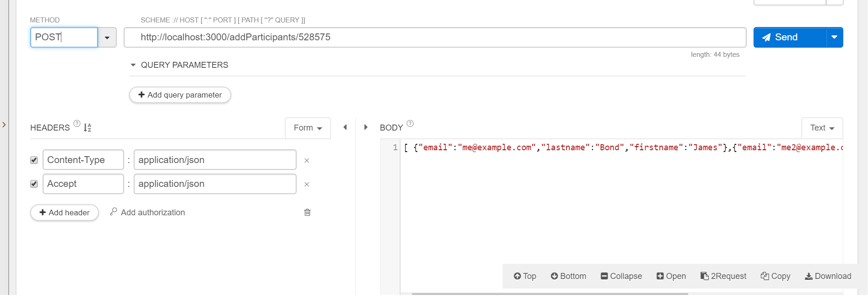Click the sort headers A-Z icon

pos(87,128)
